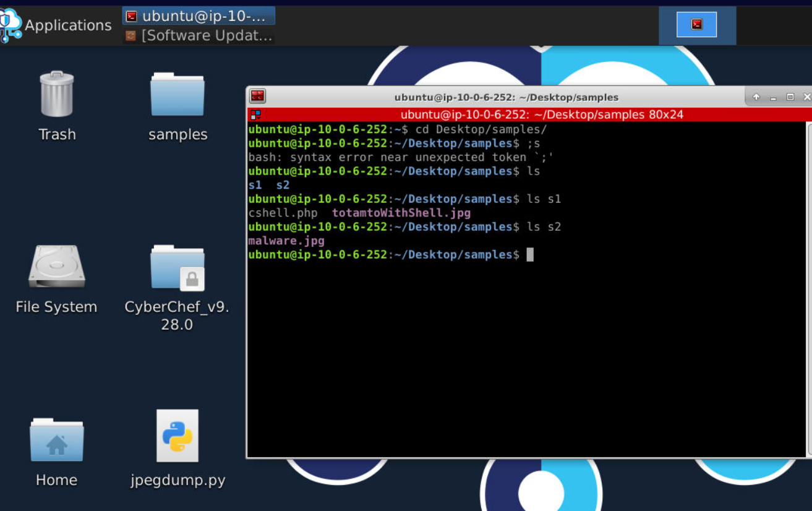
Task: Click the mistyped ';s' command
Action: (x=534, y=144)
